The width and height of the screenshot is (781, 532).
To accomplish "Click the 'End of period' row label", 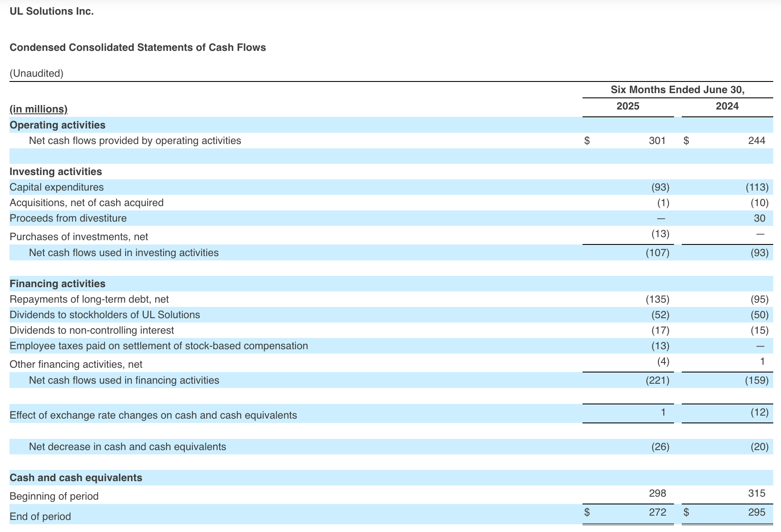I will click(40, 516).
